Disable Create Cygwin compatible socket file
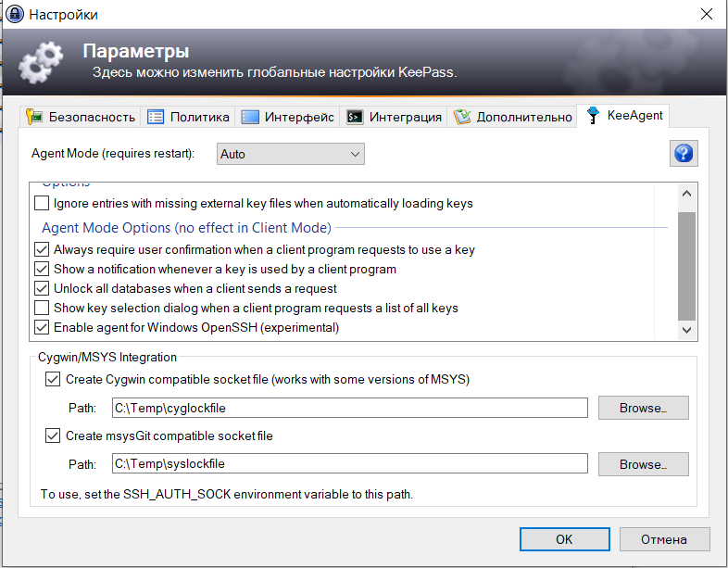Viewport: 728px width, 568px height. click(x=53, y=379)
